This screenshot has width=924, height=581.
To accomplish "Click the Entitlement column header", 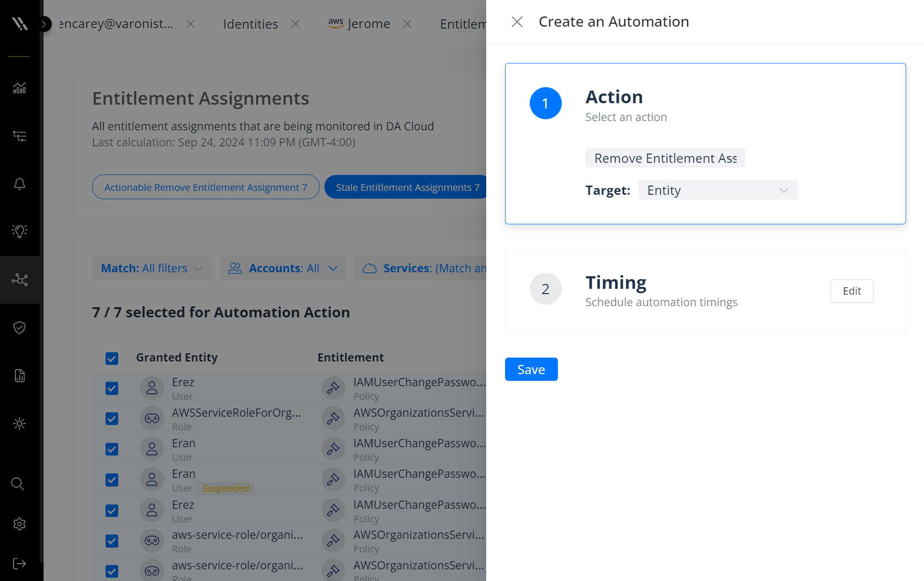I will coord(351,358).
